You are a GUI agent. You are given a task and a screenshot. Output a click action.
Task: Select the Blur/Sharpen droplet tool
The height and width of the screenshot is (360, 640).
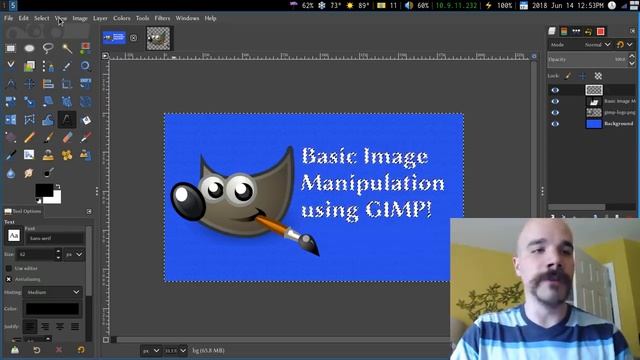click(x=11, y=173)
